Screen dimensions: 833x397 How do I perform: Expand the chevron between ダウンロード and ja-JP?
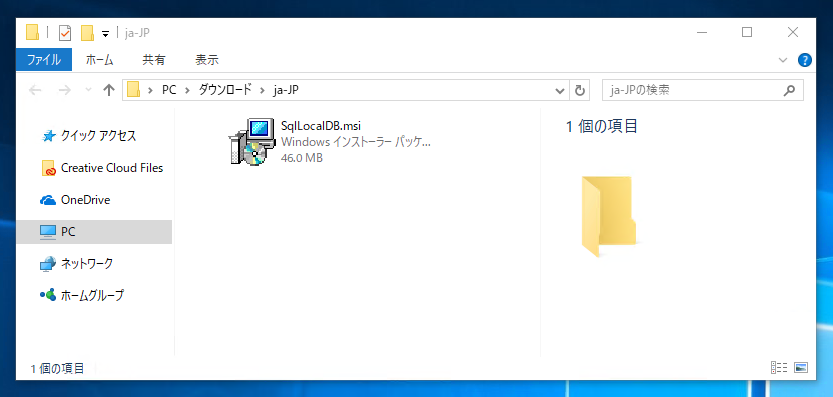tap(262, 90)
